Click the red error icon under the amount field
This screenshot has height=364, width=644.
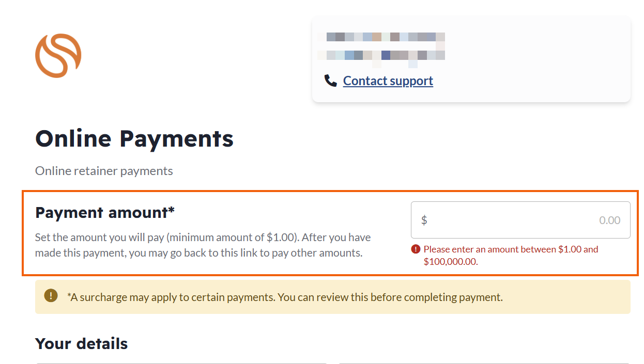416,249
